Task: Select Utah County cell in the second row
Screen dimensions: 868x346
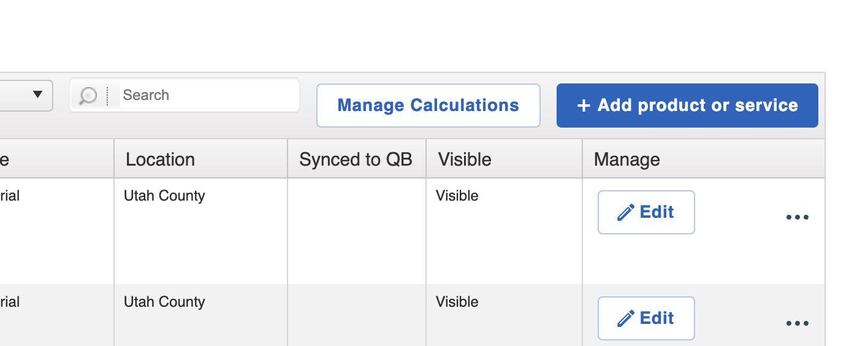Action: click(x=164, y=302)
